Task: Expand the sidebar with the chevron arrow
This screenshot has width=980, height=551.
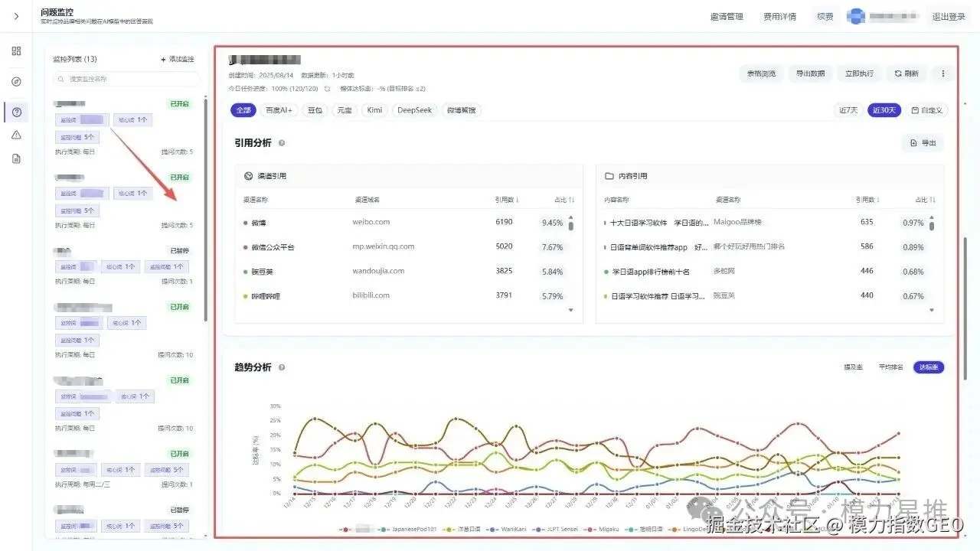Action: coord(16,16)
